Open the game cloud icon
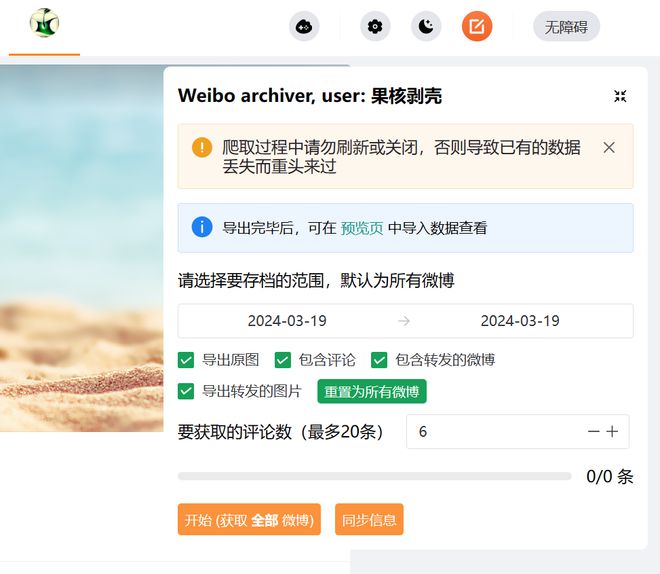660x574 pixels. pos(304,27)
